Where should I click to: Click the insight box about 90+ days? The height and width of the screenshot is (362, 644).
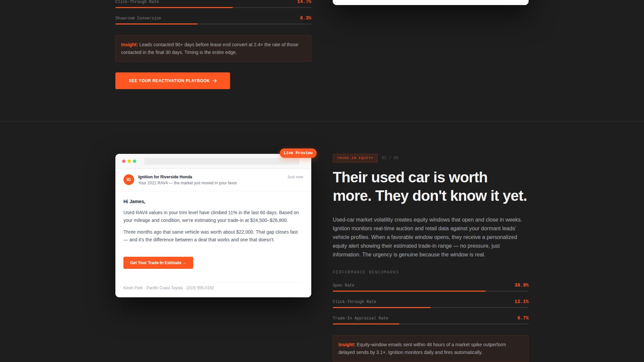213,48
